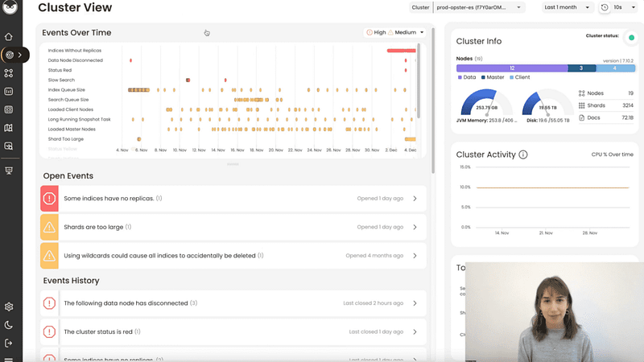The width and height of the screenshot is (644, 362).
Task: Click the Slow Search event marker near 10. Nov
Action: pyautogui.click(x=188, y=80)
